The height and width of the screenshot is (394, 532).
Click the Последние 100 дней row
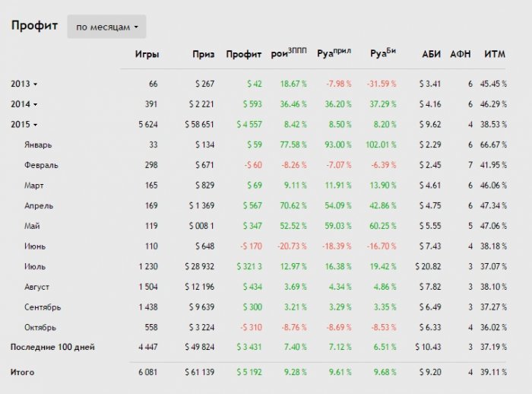point(52,347)
